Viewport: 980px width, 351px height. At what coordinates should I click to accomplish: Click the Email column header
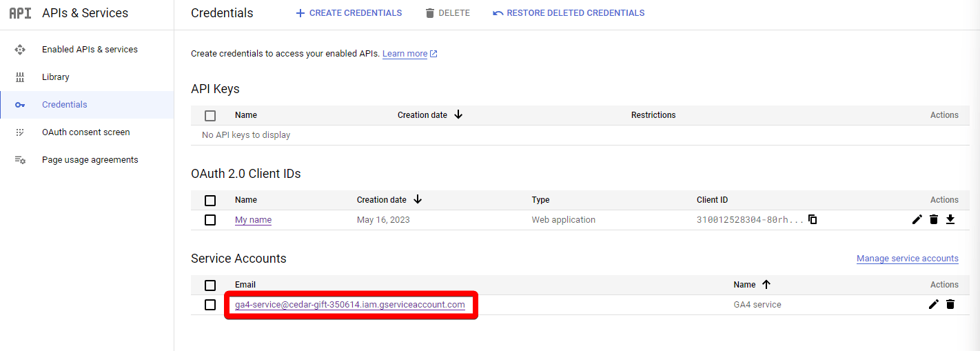(x=245, y=285)
